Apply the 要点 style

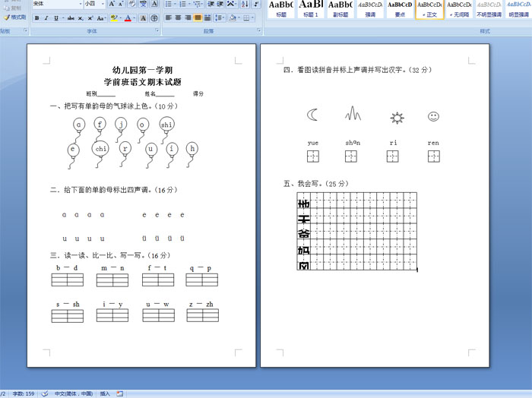point(400,9)
